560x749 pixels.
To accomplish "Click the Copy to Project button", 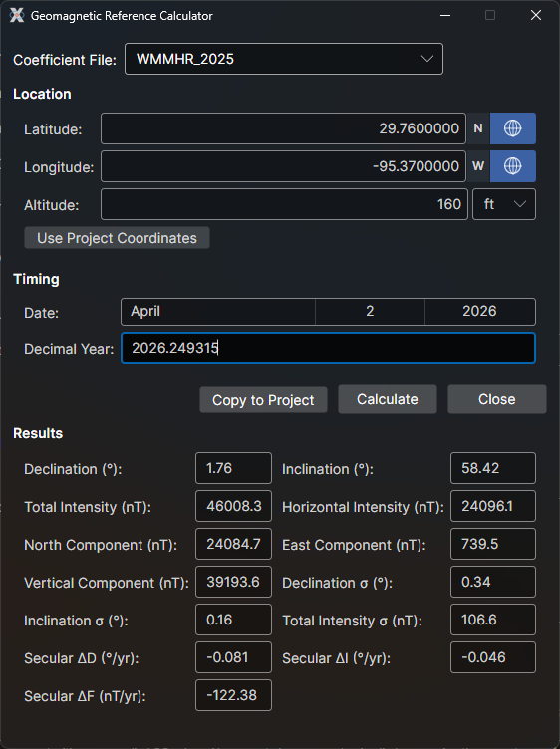I will click(x=263, y=400).
